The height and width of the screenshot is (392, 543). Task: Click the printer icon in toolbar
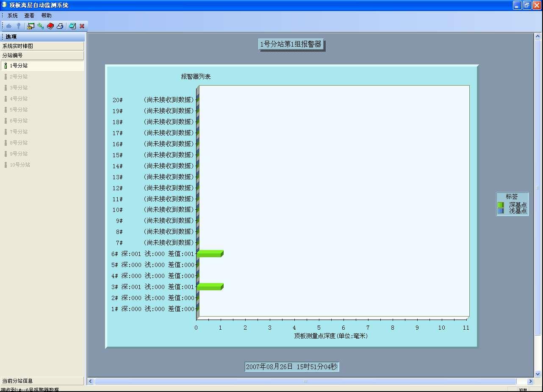60,26
